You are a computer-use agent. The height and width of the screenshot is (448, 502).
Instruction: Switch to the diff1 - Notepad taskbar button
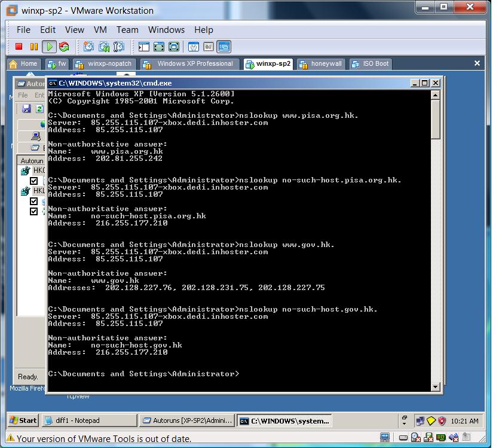89,420
